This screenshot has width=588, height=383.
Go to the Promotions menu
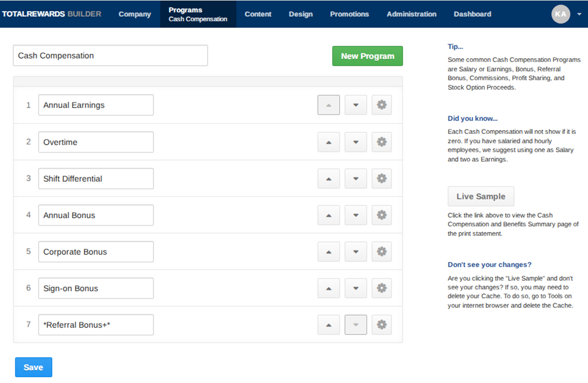click(349, 14)
